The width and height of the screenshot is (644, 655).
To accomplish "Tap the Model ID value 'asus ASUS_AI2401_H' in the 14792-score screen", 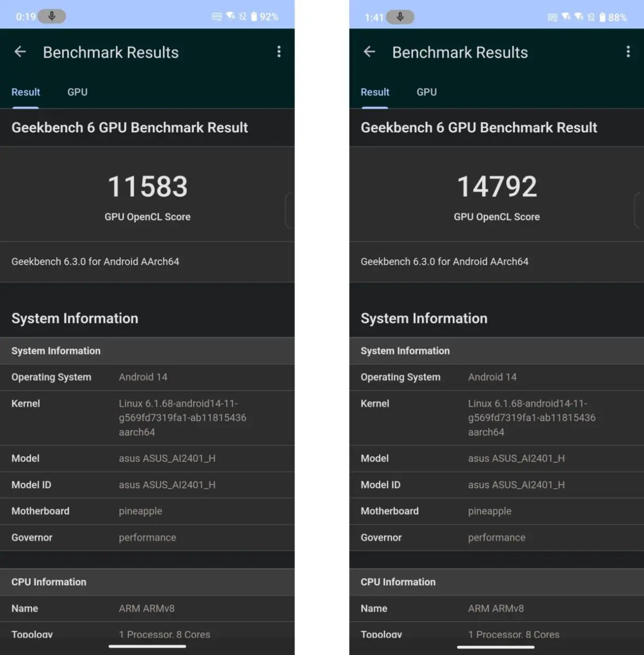I will 516,485.
